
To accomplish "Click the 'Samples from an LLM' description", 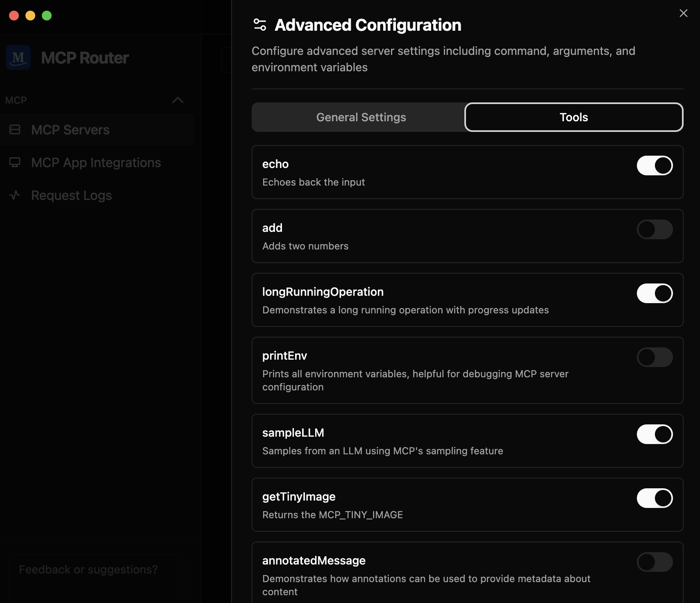I will pyautogui.click(x=383, y=451).
